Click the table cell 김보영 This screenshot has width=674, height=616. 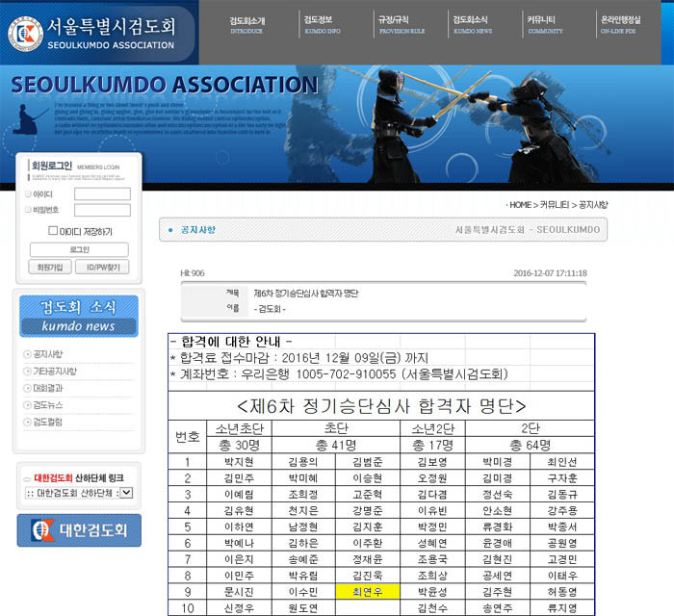[432, 462]
